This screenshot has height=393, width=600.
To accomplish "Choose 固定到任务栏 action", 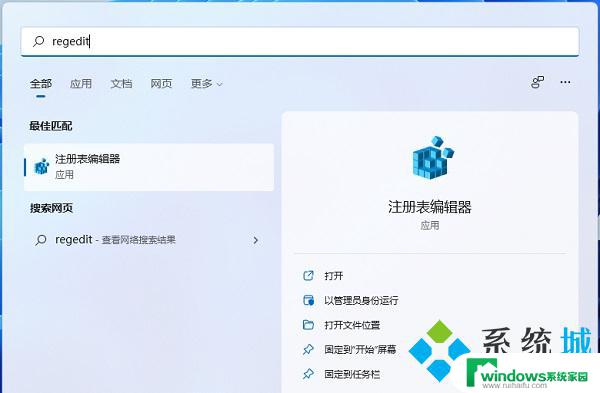I will (352, 374).
